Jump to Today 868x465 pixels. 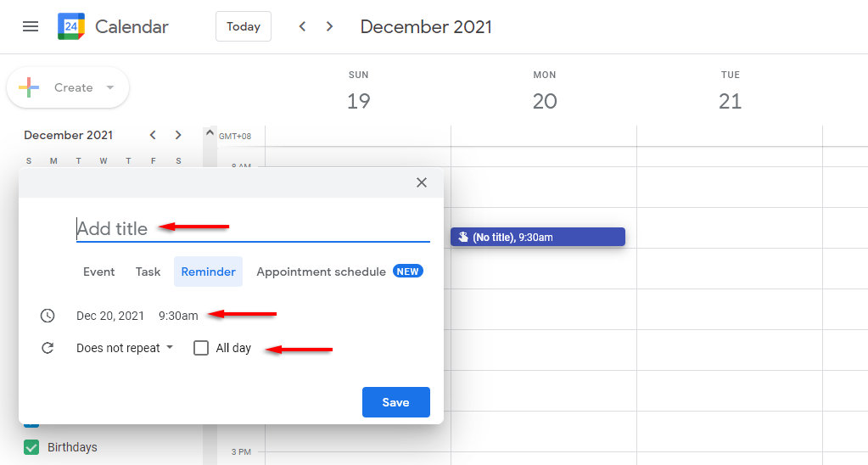[x=244, y=26]
